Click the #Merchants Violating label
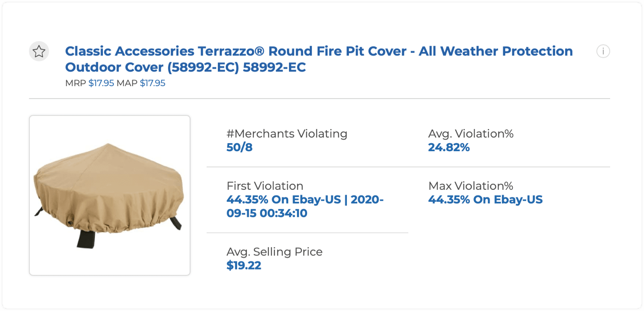This screenshot has height=311, width=644. (286, 134)
